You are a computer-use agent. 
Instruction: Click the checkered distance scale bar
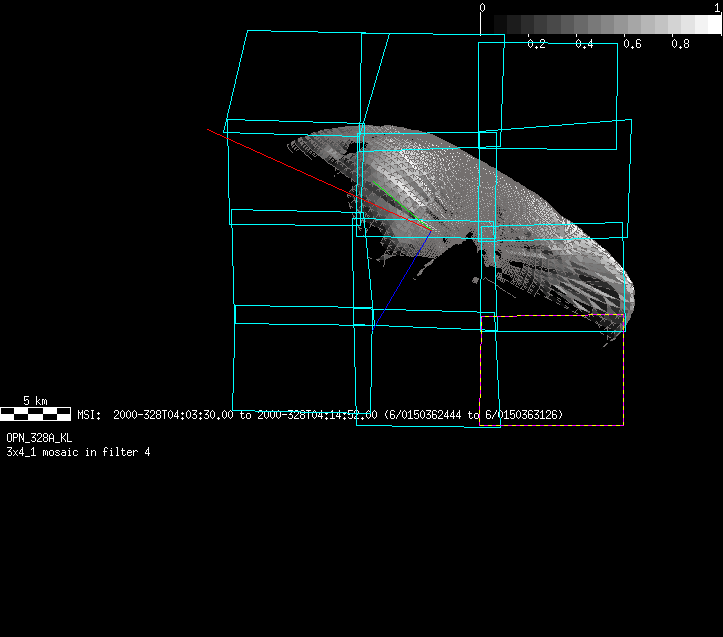[35, 412]
